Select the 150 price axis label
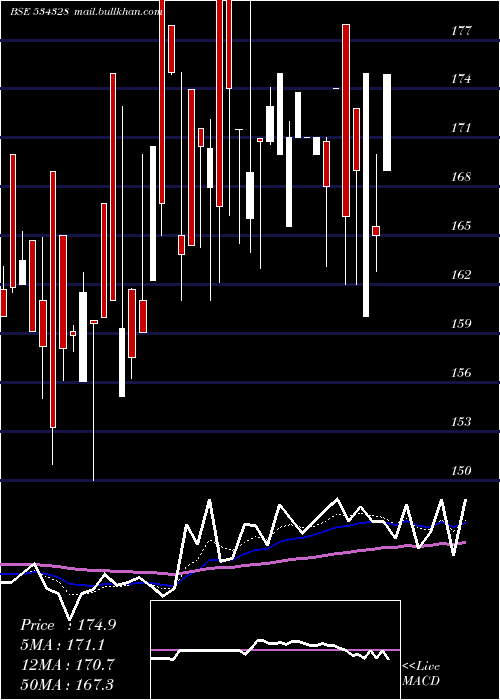Screen dimensions: 500x700 coord(461,470)
